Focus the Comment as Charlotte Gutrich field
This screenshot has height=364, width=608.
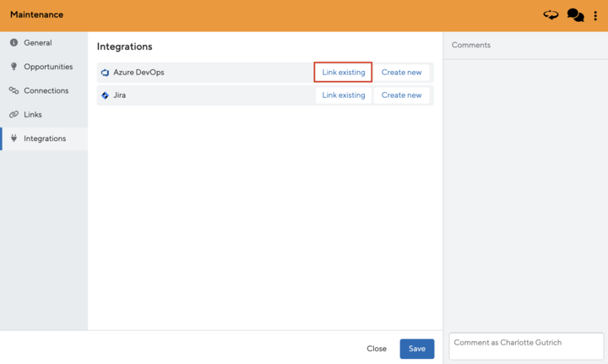coord(526,346)
